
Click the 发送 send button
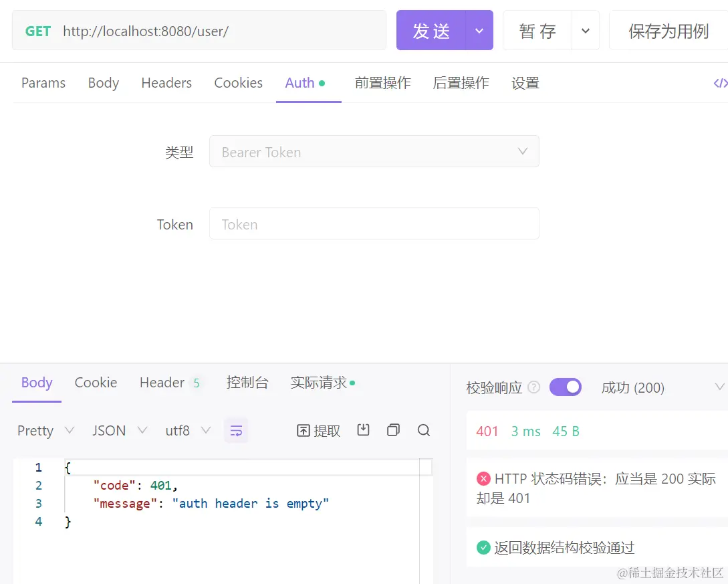(x=431, y=31)
